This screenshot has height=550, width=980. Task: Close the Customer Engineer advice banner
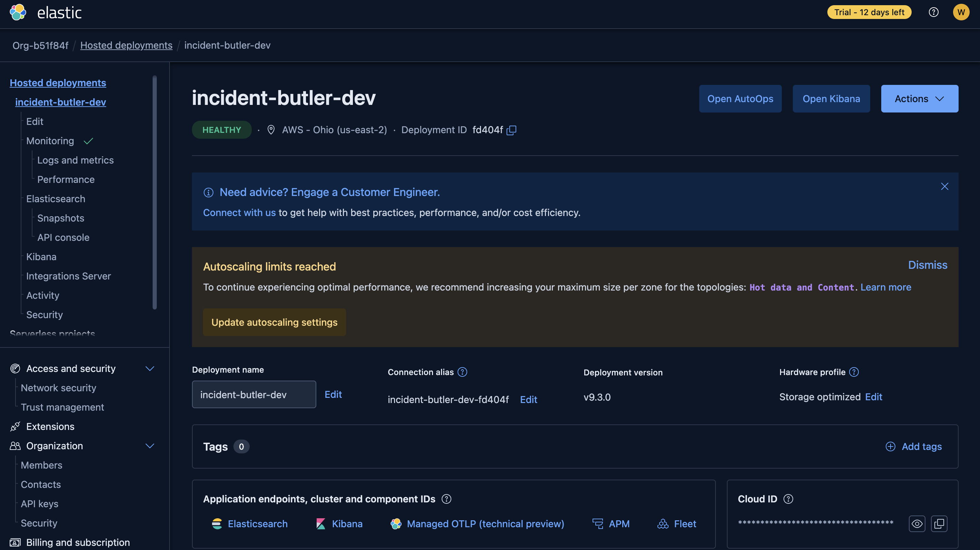click(945, 186)
